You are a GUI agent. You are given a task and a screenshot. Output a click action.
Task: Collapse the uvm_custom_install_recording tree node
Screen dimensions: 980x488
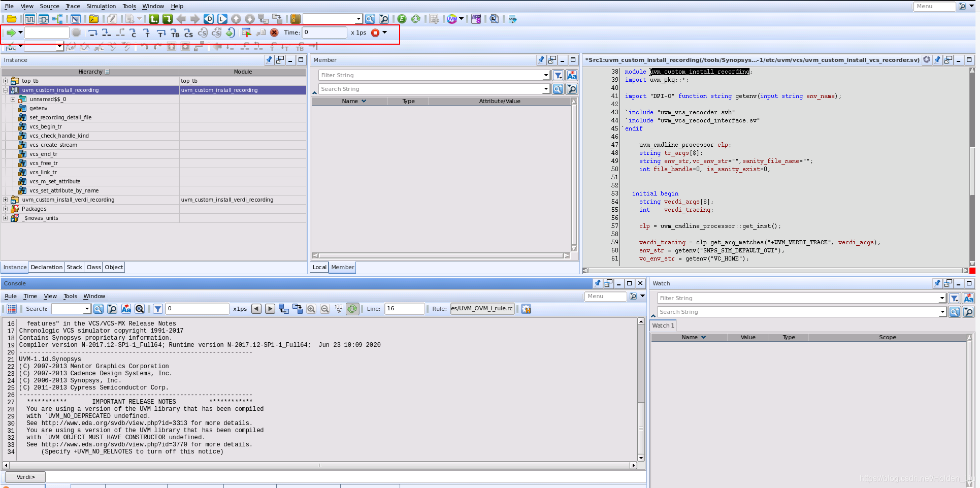pyautogui.click(x=6, y=90)
